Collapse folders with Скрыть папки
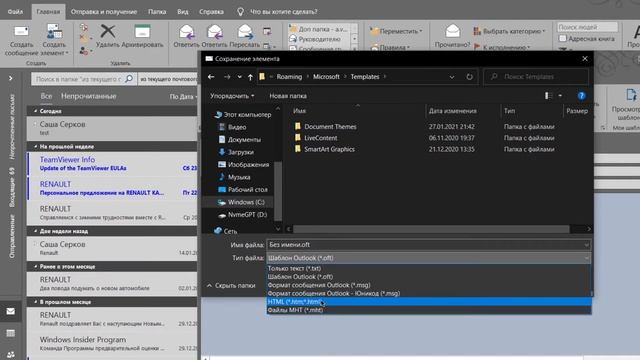This screenshot has height=360, width=640. point(231,285)
